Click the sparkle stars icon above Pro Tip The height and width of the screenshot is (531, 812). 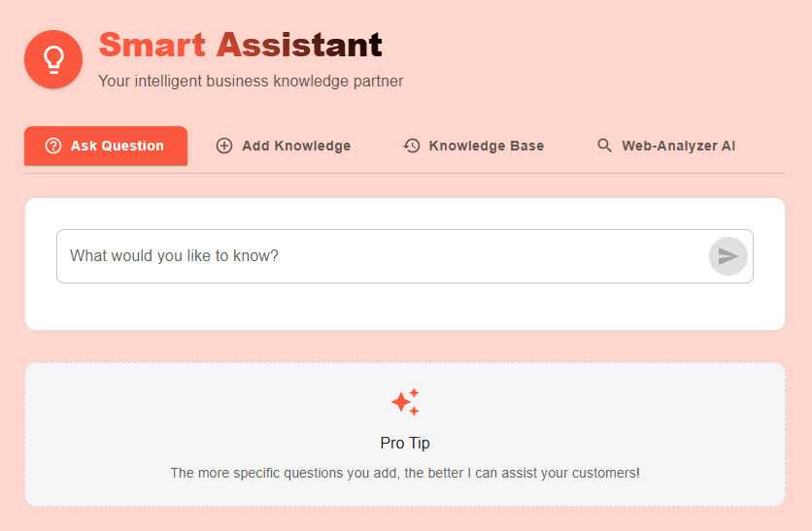click(x=405, y=401)
